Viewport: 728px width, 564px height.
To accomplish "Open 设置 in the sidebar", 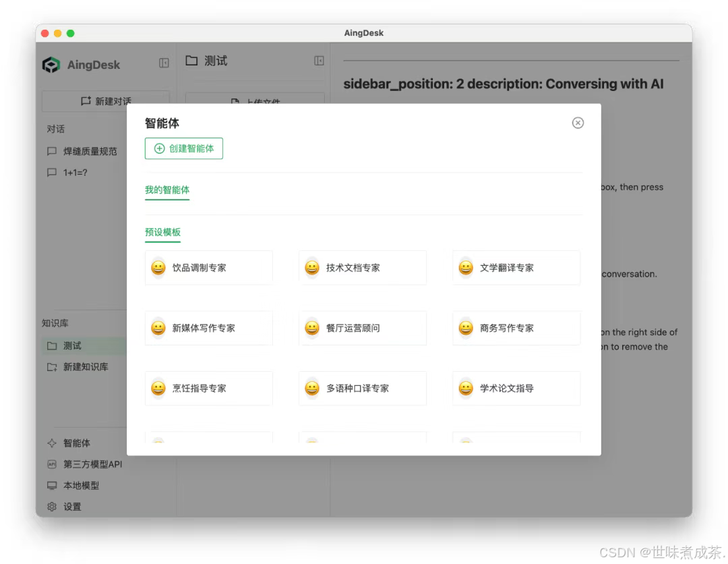I will click(72, 507).
